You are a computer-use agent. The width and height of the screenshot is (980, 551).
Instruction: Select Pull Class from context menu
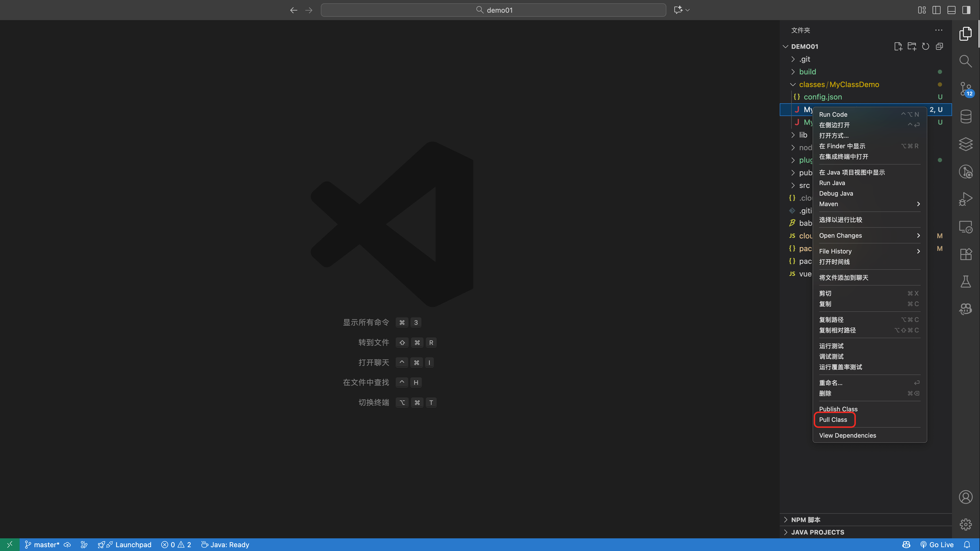coord(833,420)
